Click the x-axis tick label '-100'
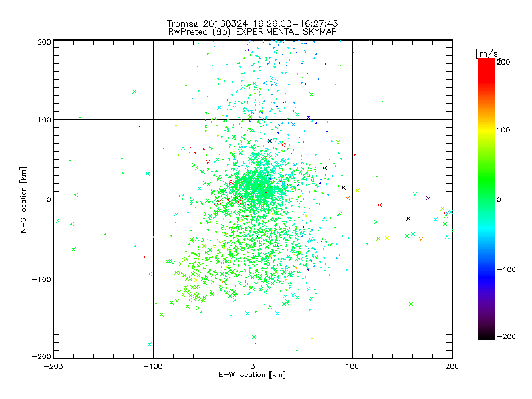Screen dimensions: 532x399 click(153, 366)
